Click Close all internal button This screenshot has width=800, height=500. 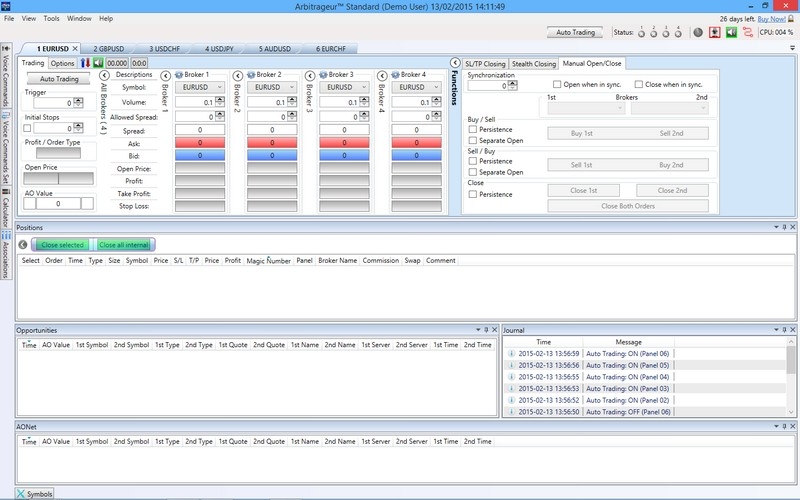point(123,245)
